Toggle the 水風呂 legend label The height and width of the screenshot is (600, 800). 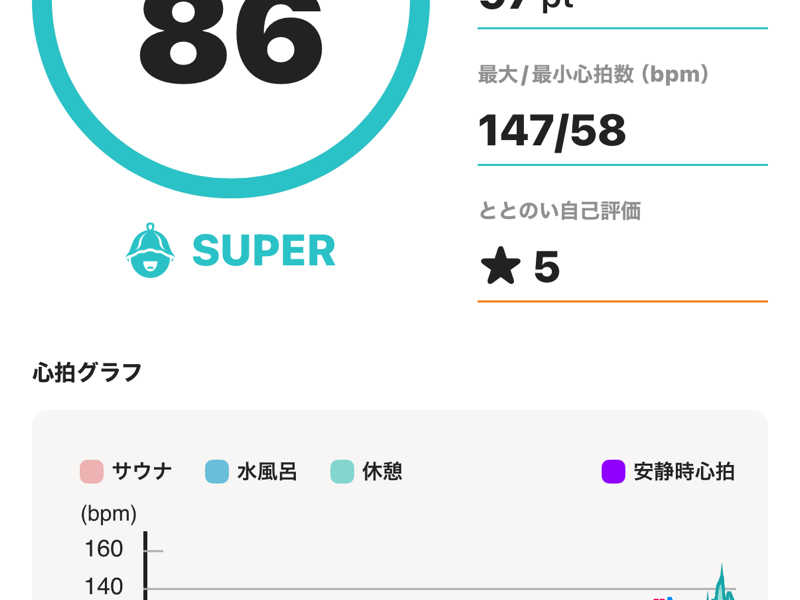267,471
